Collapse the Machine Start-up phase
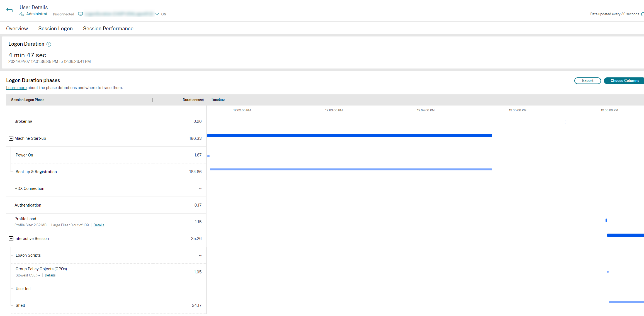644x316 pixels. [x=11, y=138]
